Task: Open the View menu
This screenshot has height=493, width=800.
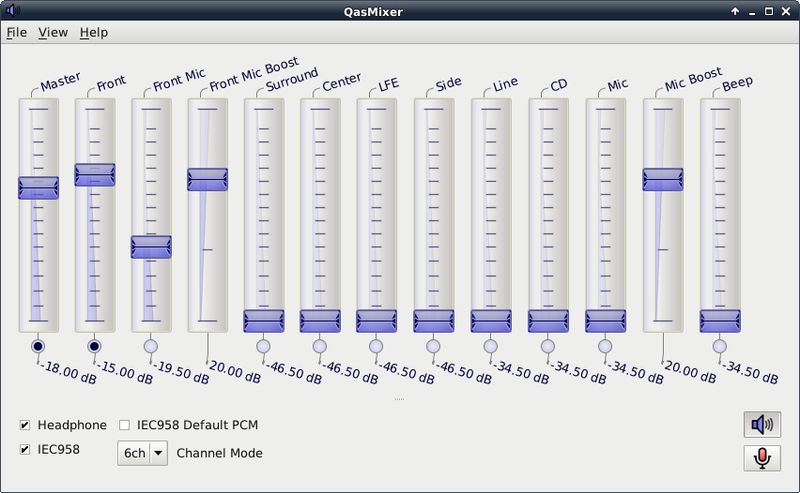Action: click(x=53, y=33)
